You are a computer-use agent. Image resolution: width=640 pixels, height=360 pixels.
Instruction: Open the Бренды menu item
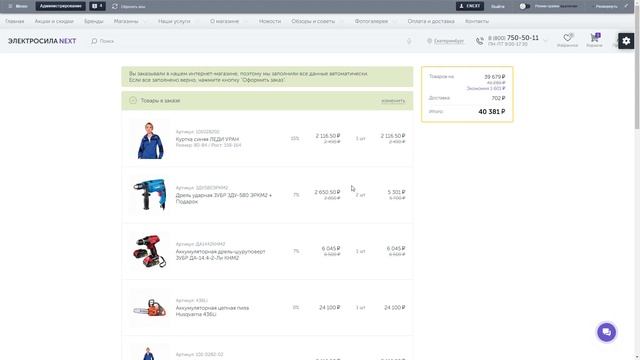[x=93, y=21]
